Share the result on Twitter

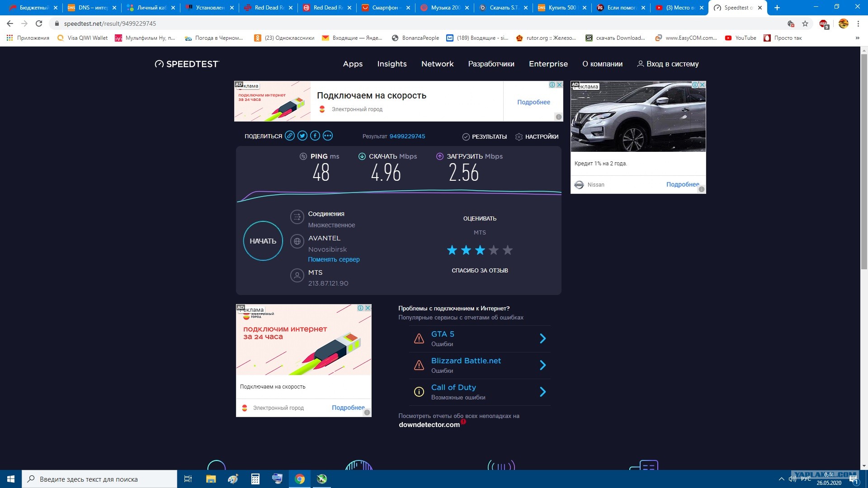(302, 136)
